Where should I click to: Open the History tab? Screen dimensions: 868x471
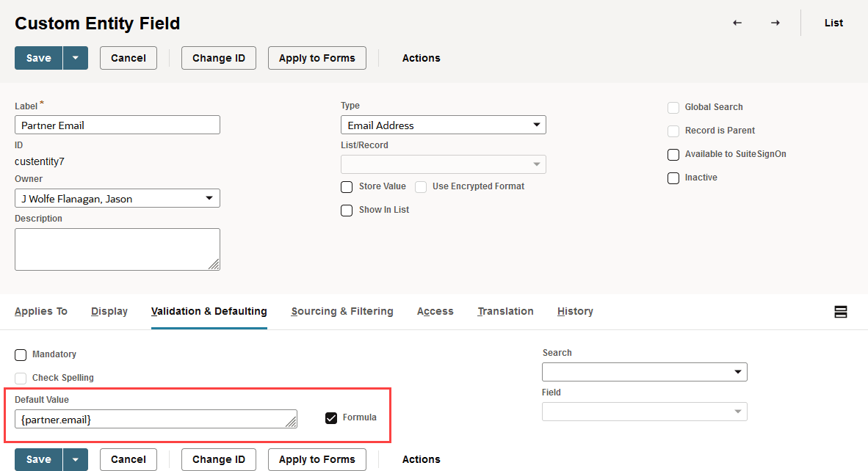(575, 311)
